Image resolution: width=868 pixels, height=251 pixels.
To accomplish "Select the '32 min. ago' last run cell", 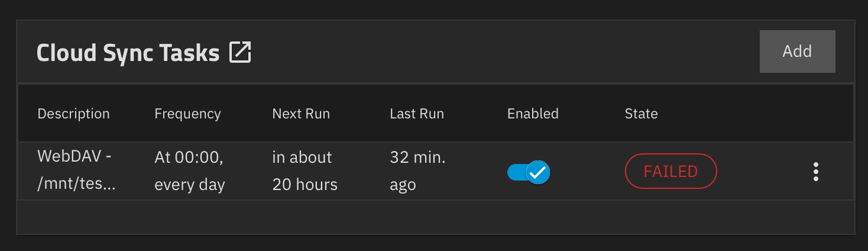I will (x=417, y=171).
